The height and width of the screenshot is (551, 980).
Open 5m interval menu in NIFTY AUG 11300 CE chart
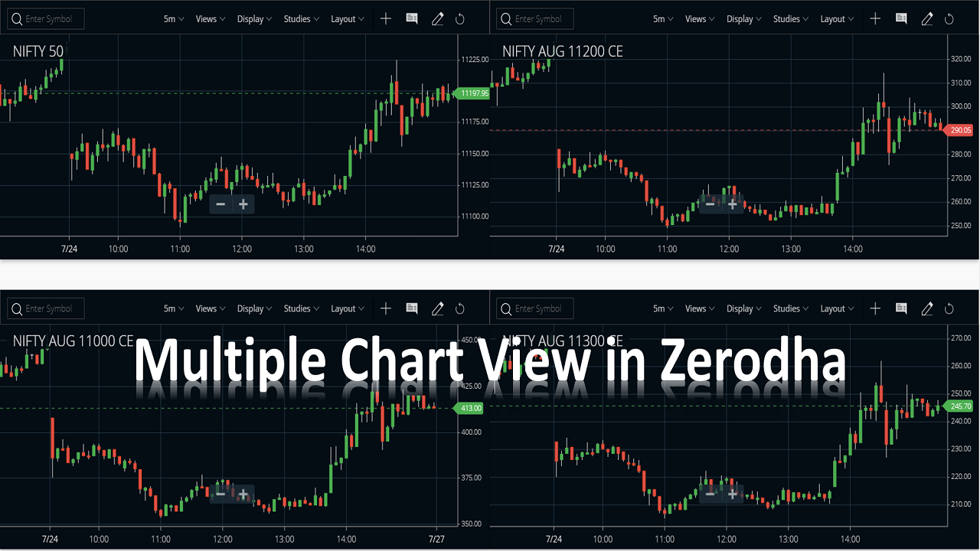[663, 308]
